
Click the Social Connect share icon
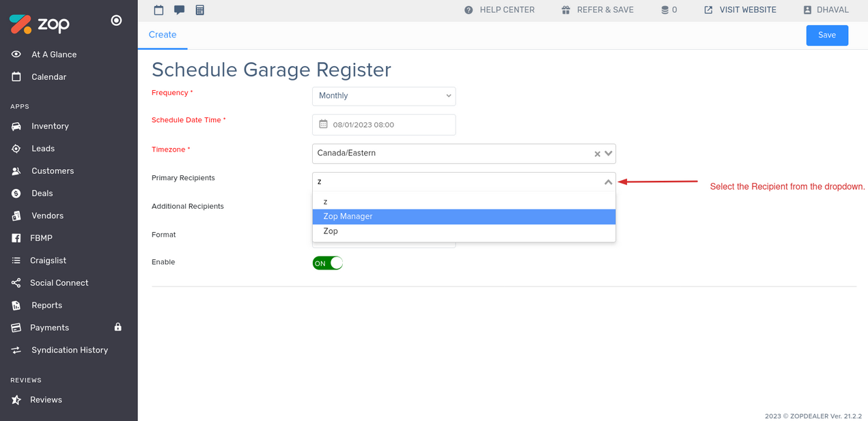16,283
